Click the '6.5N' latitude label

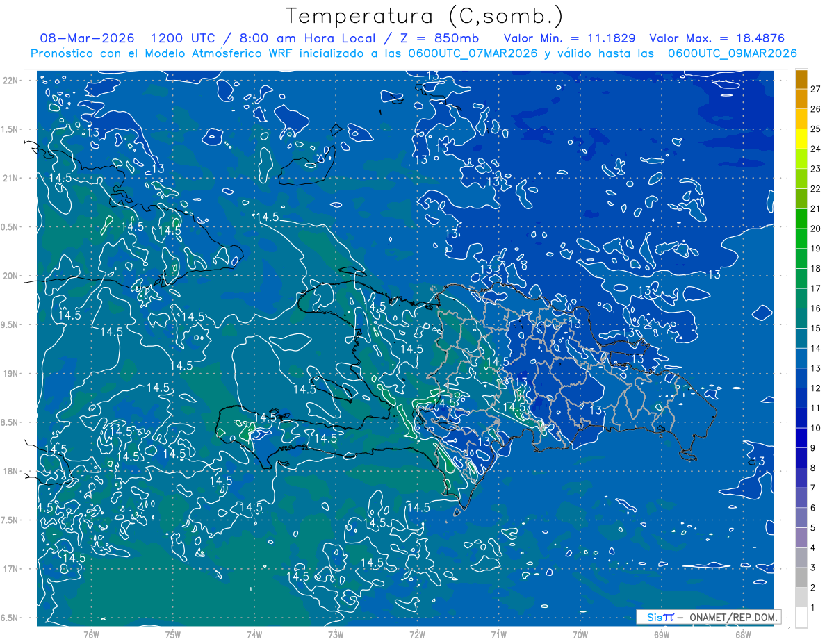coord(11,618)
